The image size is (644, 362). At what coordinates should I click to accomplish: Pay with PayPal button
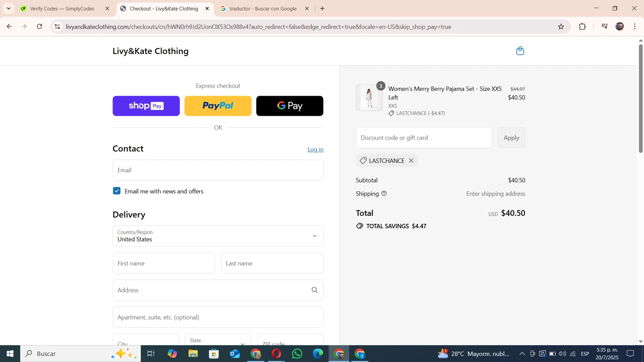(x=218, y=106)
